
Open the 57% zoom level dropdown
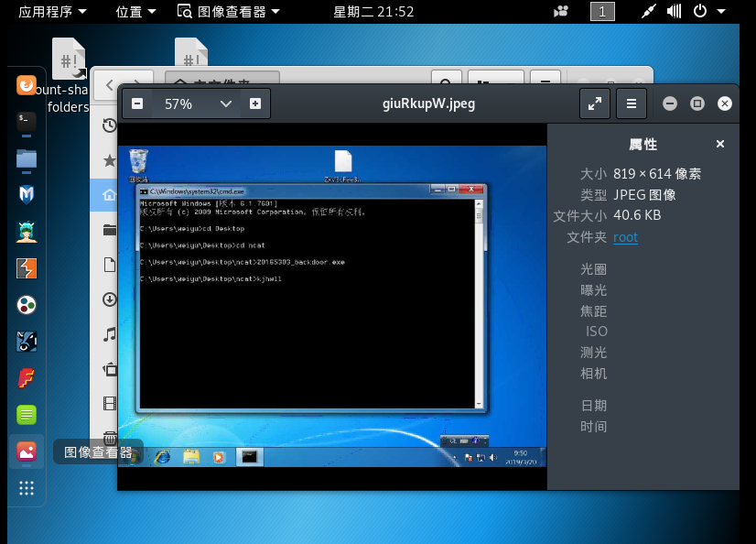226,103
